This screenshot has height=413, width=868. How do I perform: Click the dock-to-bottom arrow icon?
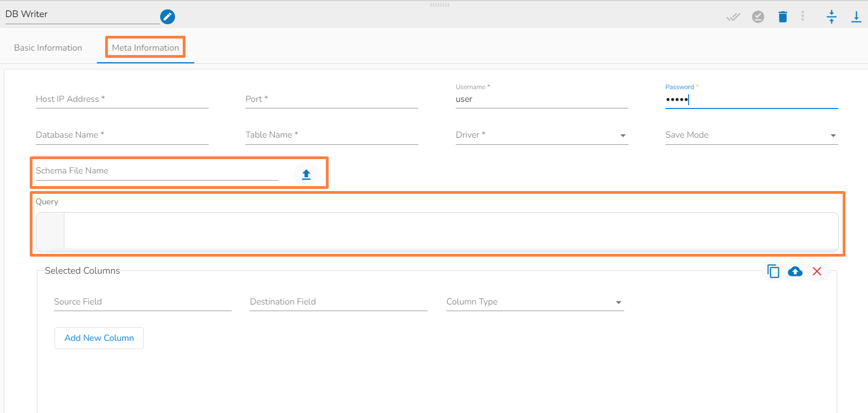coord(856,17)
